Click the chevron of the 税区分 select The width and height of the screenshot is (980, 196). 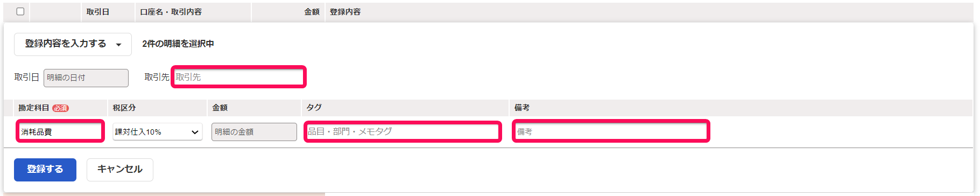point(195,132)
